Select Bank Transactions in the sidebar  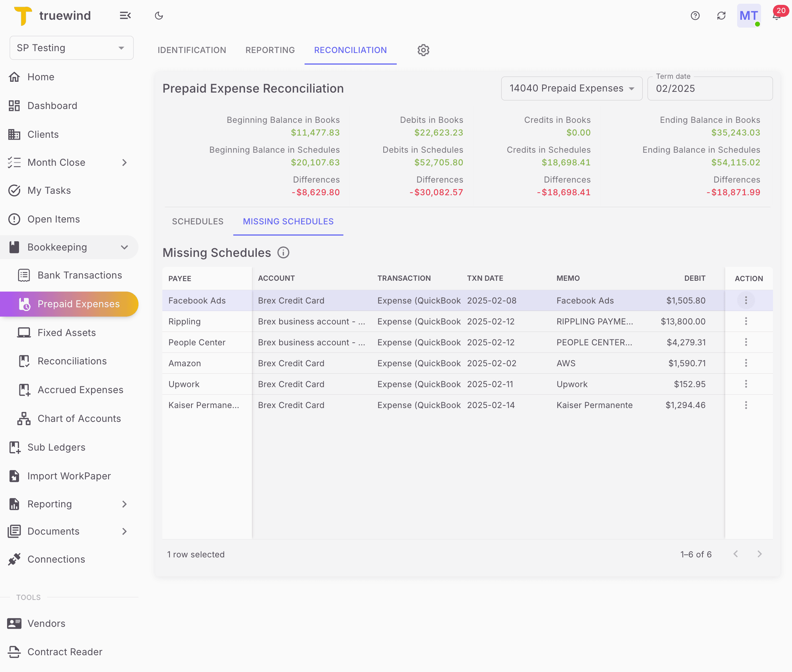(79, 275)
